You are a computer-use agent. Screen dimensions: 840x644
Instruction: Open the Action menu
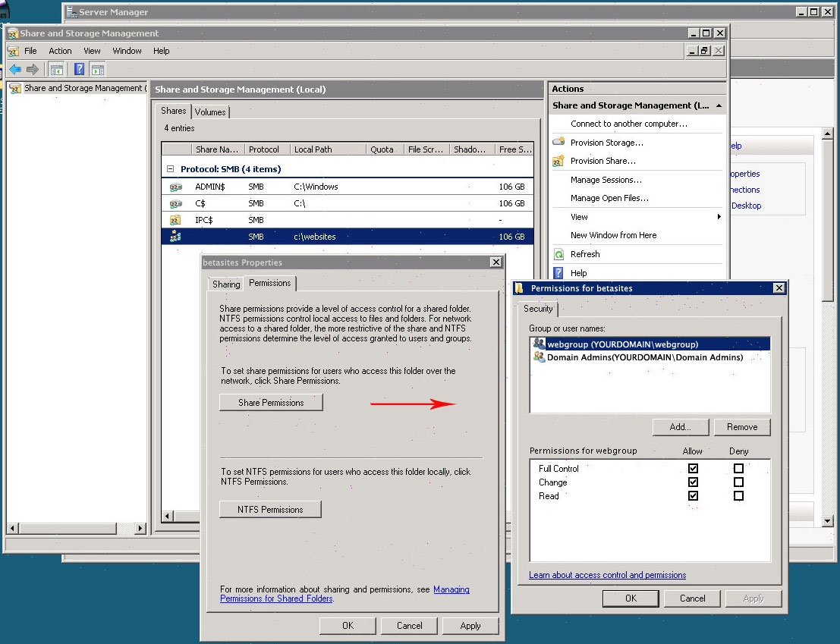pyautogui.click(x=60, y=51)
